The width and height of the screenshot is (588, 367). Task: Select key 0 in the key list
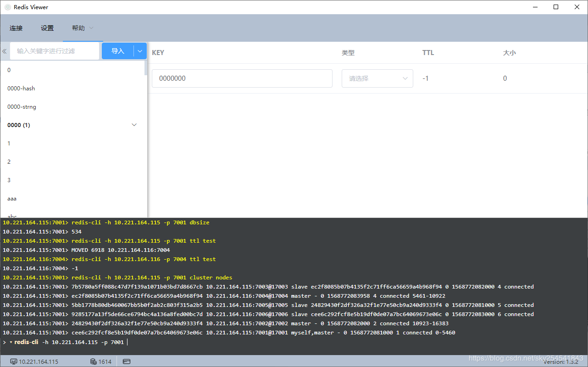(x=72, y=70)
